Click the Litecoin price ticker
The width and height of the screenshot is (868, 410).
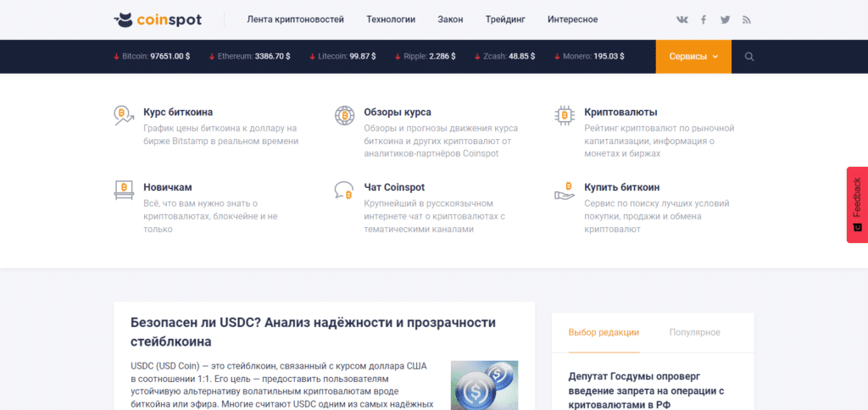click(342, 57)
